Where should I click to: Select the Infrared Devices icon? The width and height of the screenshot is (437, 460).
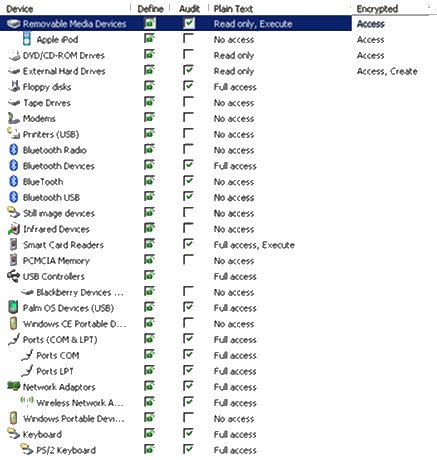tap(14, 229)
